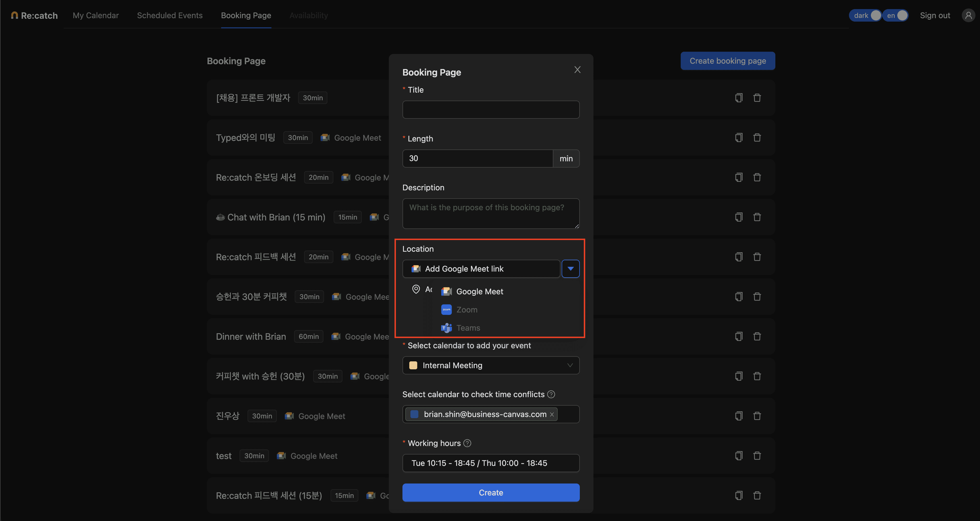Remove brian.shin@business-canvas.com calendar tag

pyautogui.click(x=552, y=414)
